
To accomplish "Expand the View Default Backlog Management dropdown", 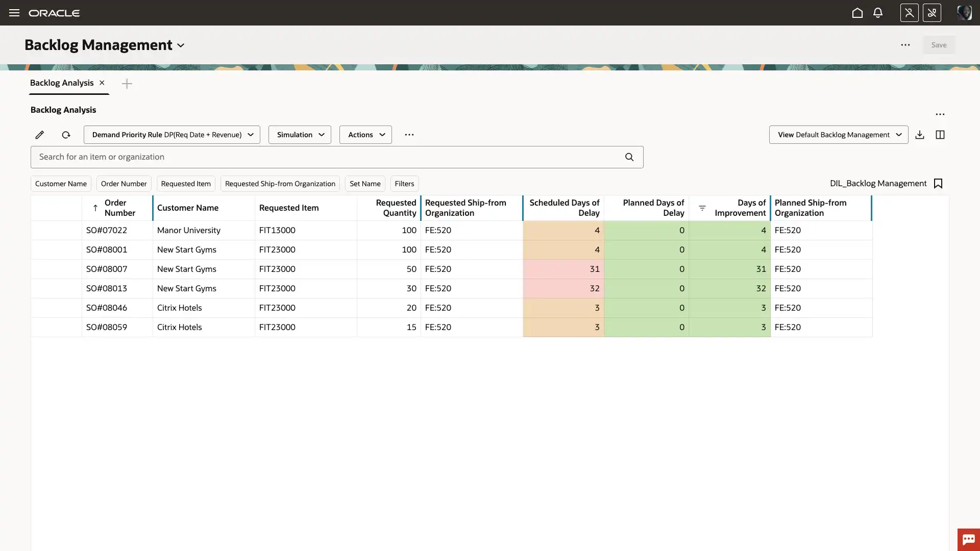I will coord(839,135).
